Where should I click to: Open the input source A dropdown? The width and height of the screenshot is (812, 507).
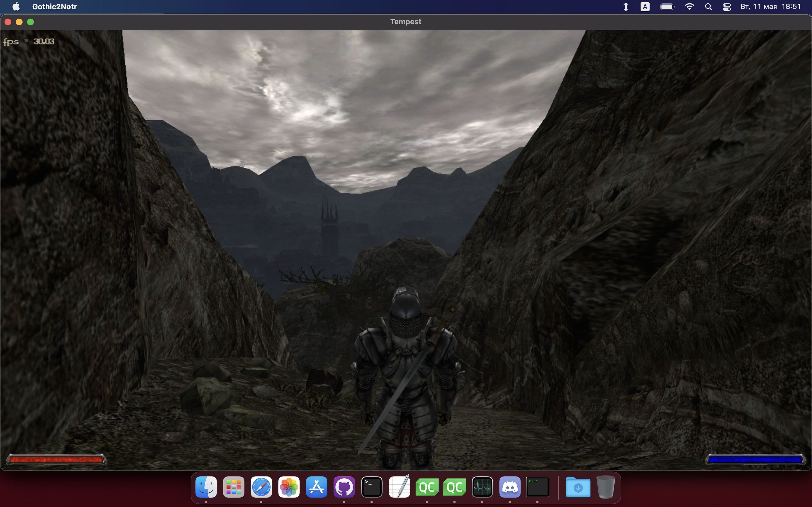tap(645, 7)
